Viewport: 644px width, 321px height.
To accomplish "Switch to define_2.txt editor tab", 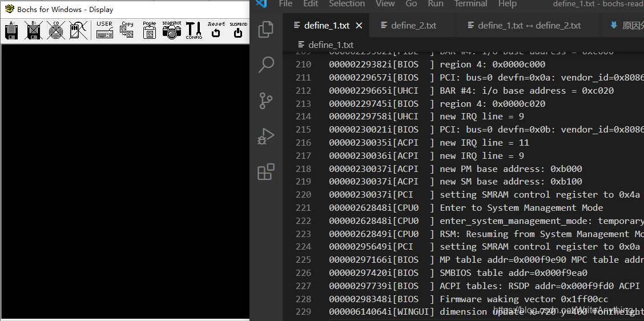I will click(x=413, y=26).
